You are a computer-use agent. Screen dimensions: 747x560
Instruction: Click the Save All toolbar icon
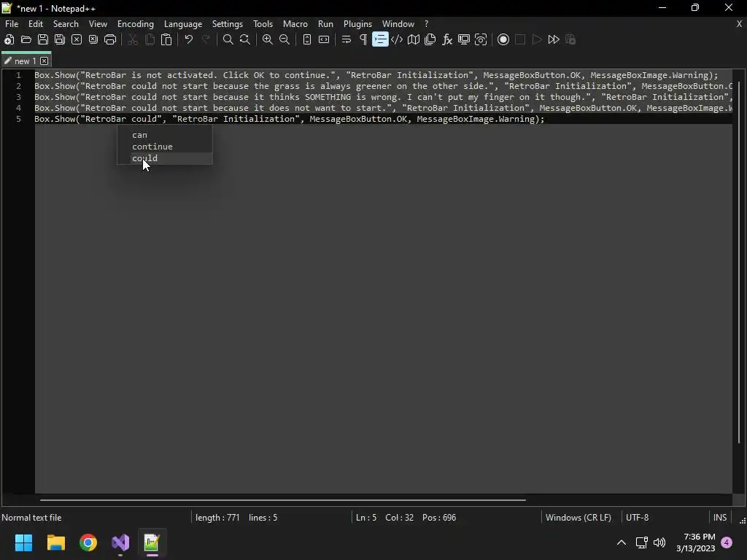tap(60, 39)
